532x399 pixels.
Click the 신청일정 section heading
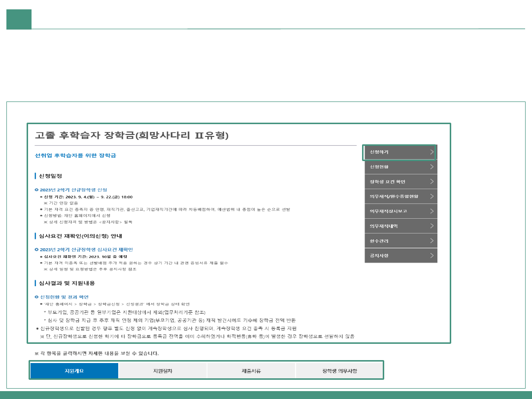coord(50,176)
